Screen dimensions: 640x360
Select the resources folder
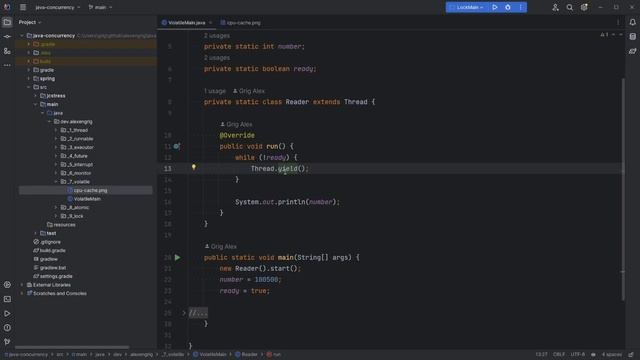64,225
